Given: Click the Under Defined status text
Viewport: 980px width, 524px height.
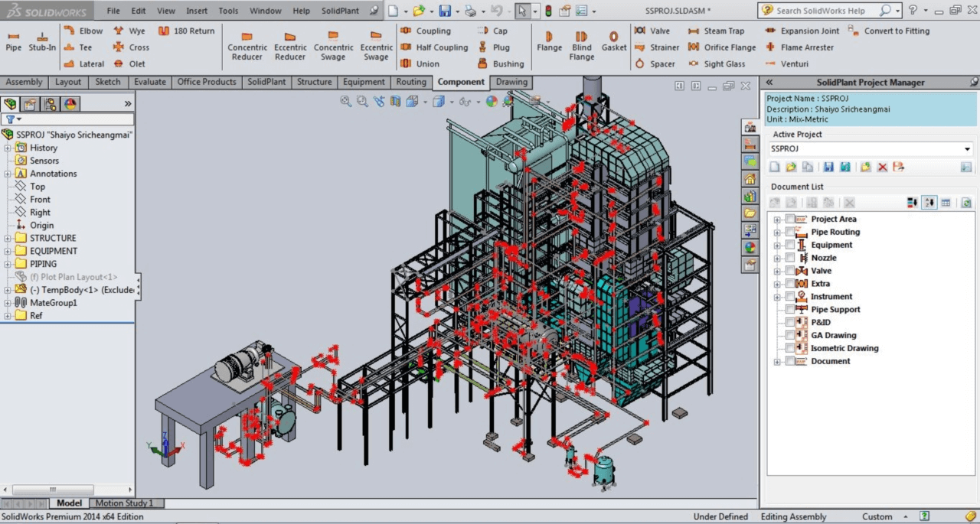Looking at the screenshot, I should click(x=720, y=517).
